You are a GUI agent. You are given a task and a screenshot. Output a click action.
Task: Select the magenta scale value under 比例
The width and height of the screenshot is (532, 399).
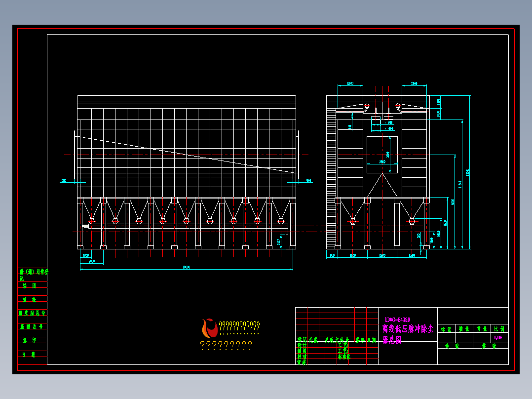pyautogui.click(x=498, y=338)
